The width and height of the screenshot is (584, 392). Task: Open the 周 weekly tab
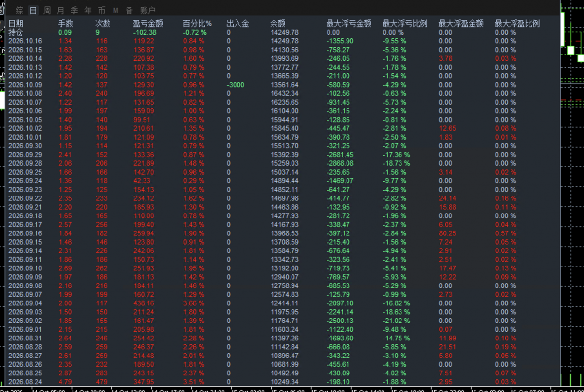[x=47, y=10]
